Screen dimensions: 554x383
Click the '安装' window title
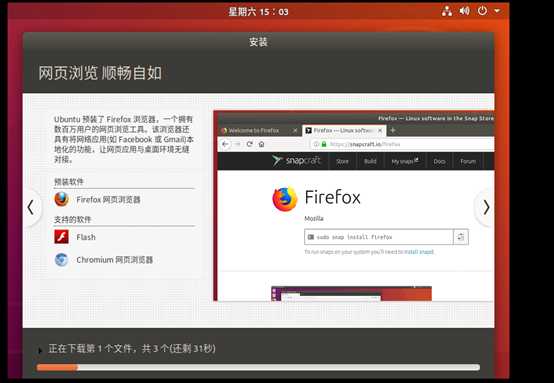click(x=258, y=42)
